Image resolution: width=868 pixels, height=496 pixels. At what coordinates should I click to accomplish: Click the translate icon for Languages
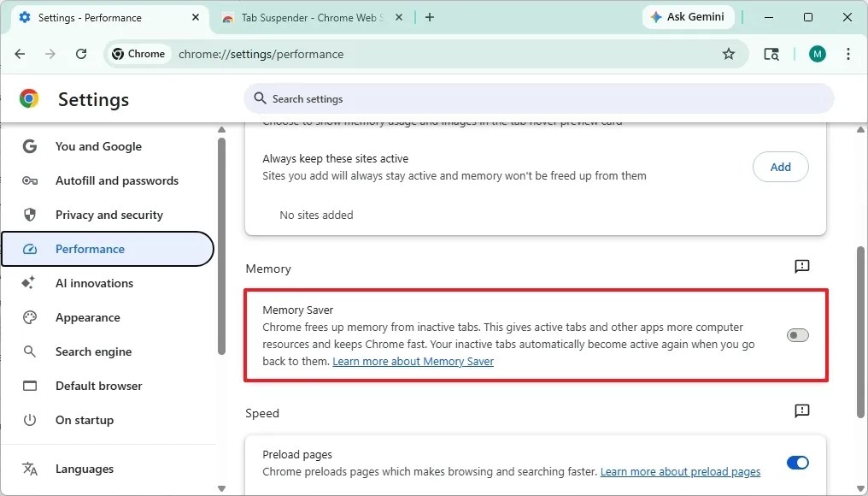point(29,469)
